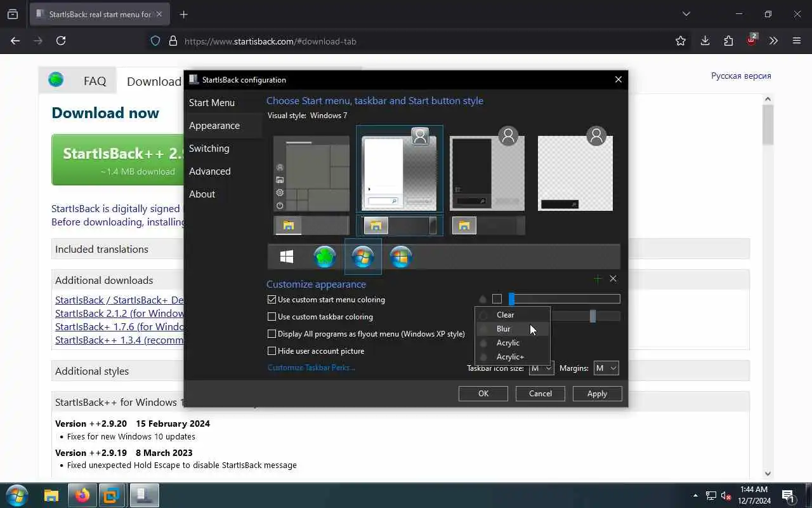Pick the flat colored Windows orb start button
This screenshot has height=508, width=812.
click(x=401, y=257)
